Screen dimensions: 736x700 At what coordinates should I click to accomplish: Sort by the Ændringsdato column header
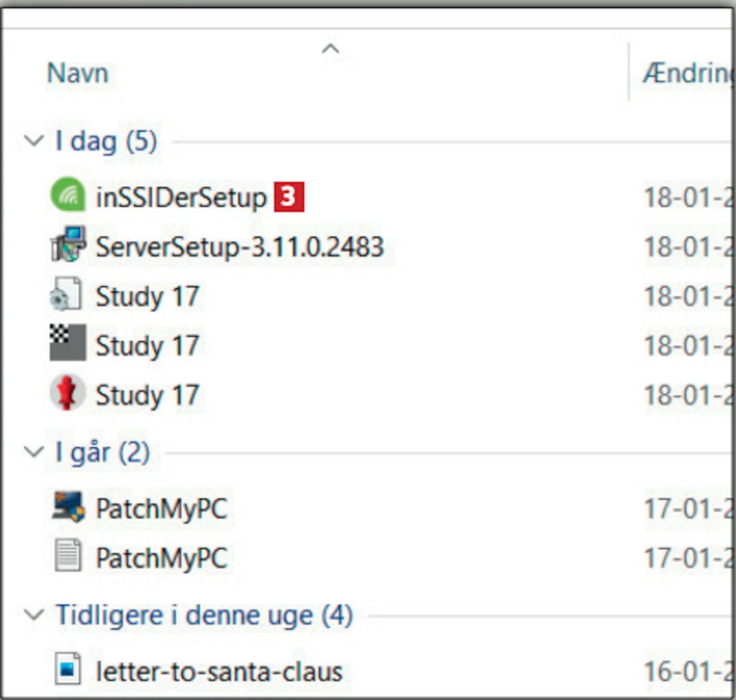(x=687, y=74)
